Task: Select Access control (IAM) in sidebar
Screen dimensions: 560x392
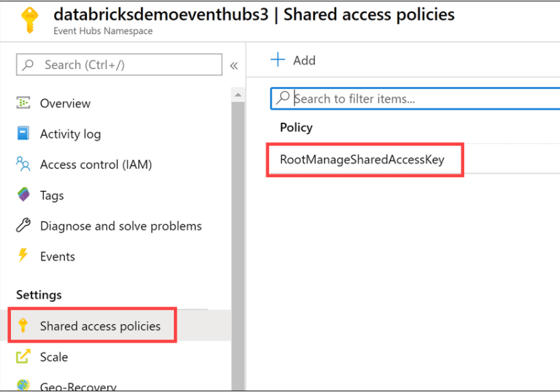Action: pyautogui.click(x=96, y=164)
